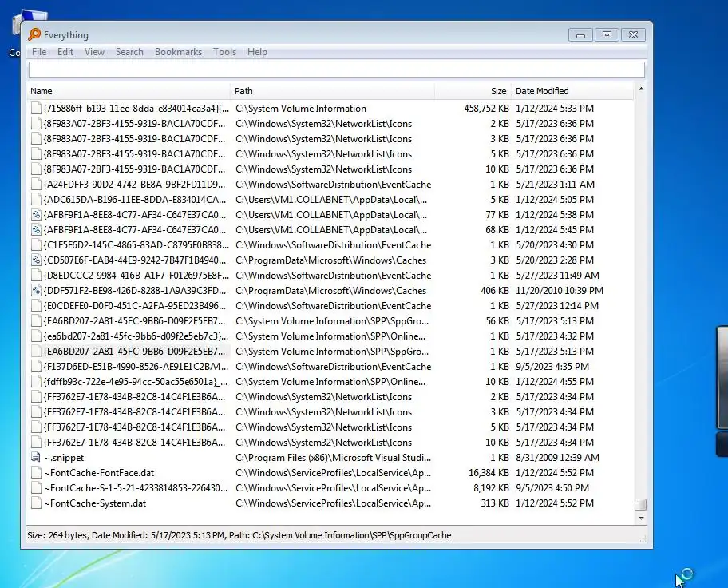The height and width of the screenshot is (588, 728).
Task: Click the 16,384 KB size value
Action: (489, 473)
